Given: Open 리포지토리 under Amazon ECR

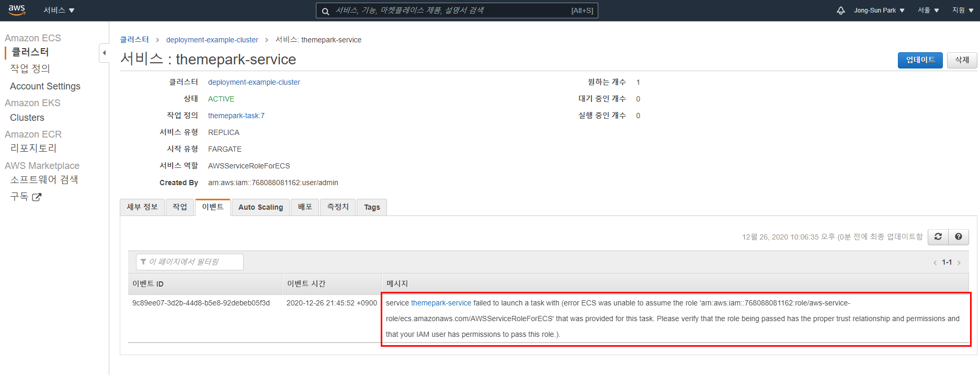Looking at the screenshot, I should tap(33, 149).
